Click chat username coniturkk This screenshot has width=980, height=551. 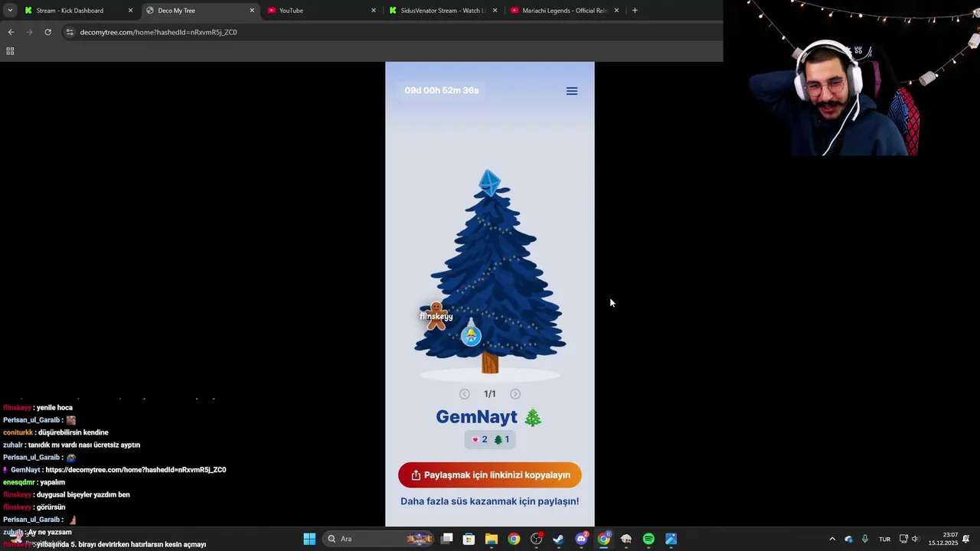[18, 432]
